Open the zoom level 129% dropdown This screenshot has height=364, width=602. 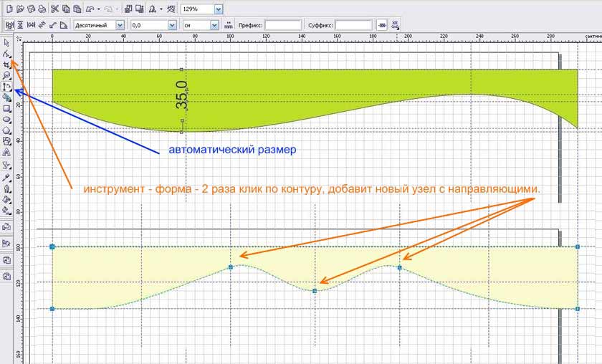(x=218, y=9)
